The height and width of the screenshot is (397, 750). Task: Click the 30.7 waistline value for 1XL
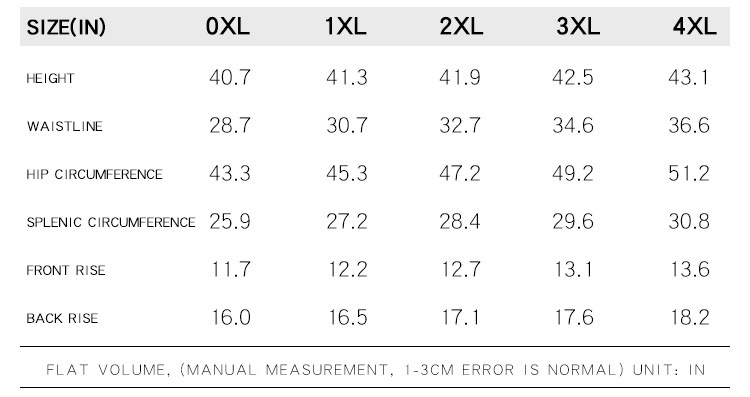[347, 125]
